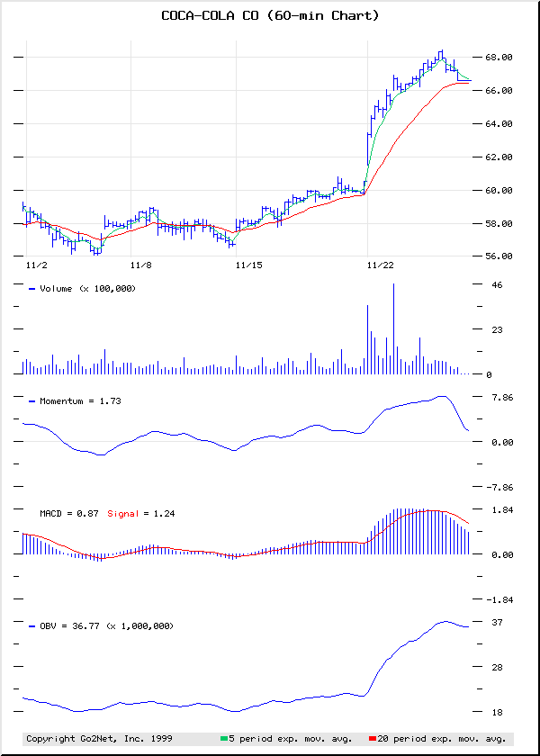Click the 62.00 price axis label
This screenshot has width=540, height=756.
(499, 157)
